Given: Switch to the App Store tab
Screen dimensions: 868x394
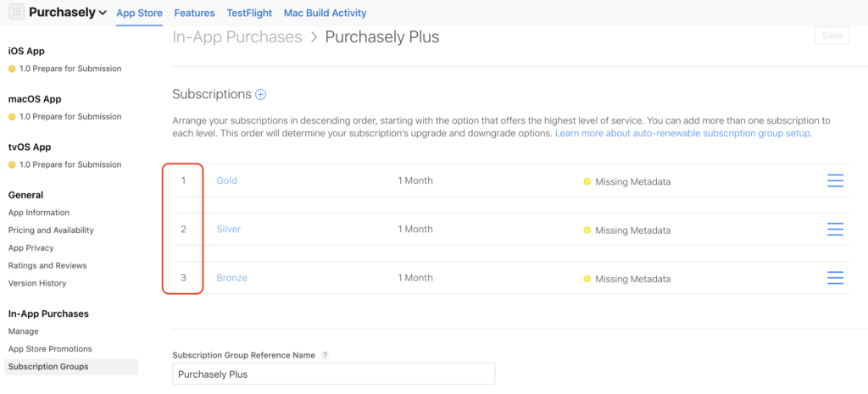Looking at the screenshot, I should pyautogui.click(x=140, y=13).
